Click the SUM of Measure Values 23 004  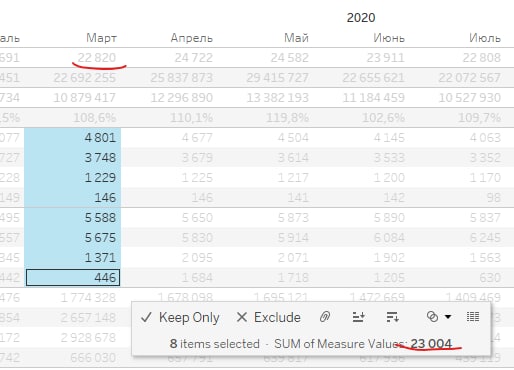point(363,344)
